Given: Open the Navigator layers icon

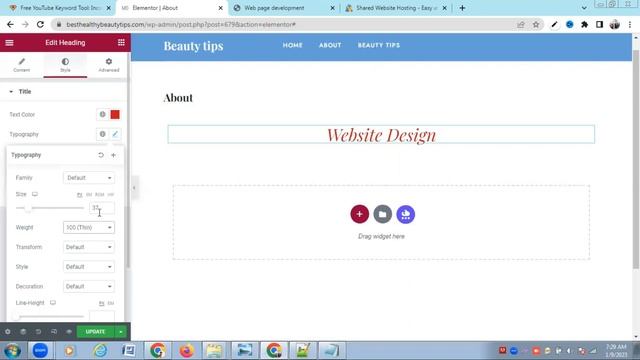Looking at the screenshot, I should 23,332.
